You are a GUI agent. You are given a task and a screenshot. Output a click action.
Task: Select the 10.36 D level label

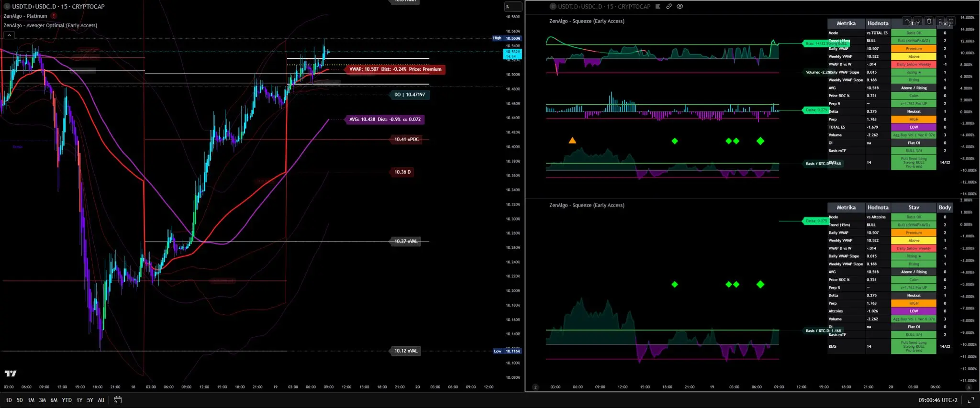click(x=402, y=172)
